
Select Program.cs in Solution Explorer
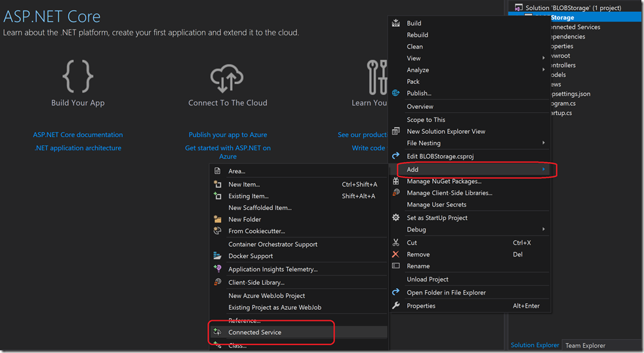[x=563, y=103]
